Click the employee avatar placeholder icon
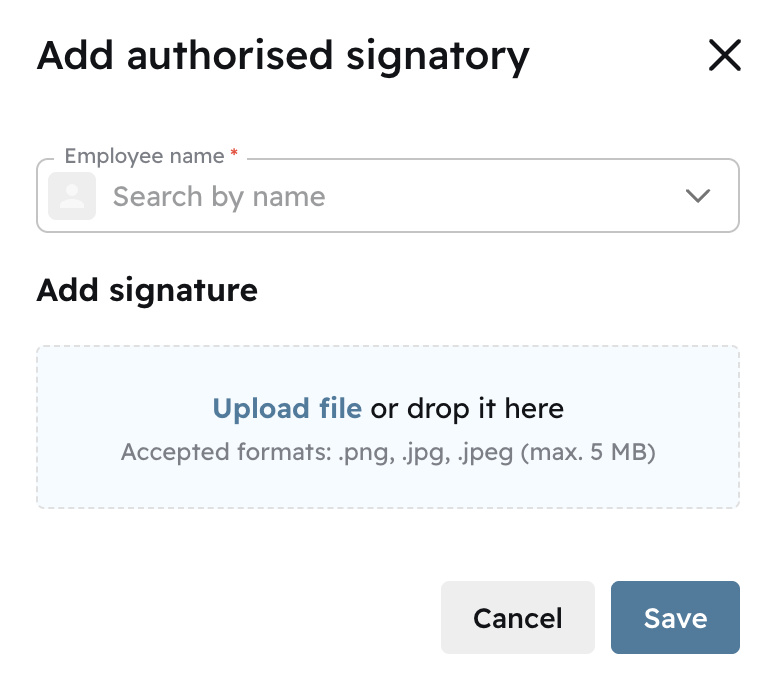Image resolution: width=776 pixels, height=690 pixels. [x=72, y=196]
